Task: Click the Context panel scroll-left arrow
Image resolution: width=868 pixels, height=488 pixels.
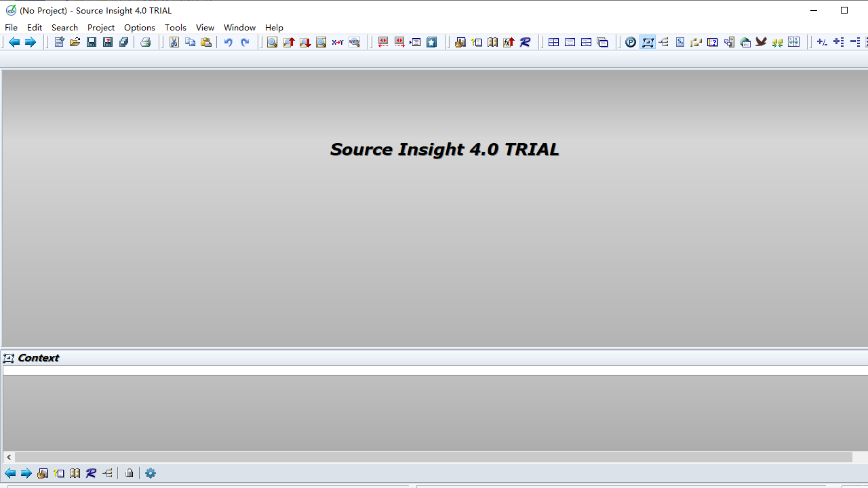Action: pos(9,457)
